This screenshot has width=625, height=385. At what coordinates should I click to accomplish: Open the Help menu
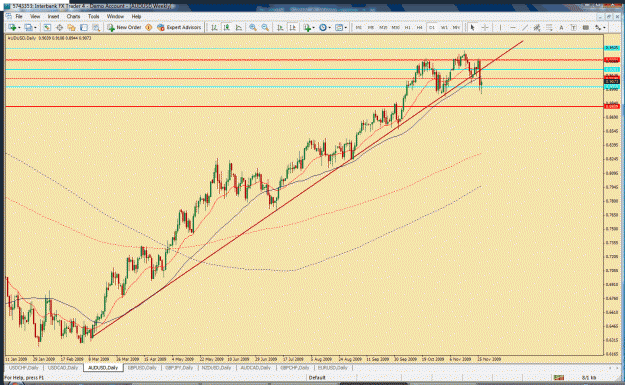[x=136, y=16]
